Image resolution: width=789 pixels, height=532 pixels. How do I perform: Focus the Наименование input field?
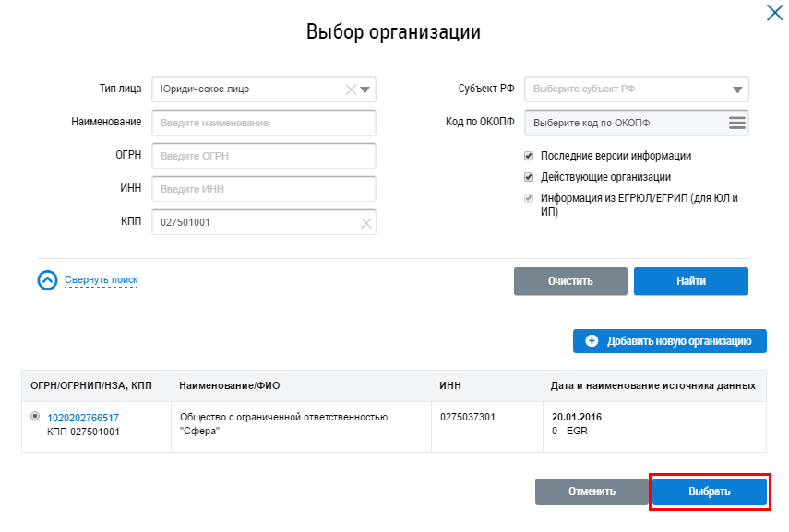tap(263, 123)
